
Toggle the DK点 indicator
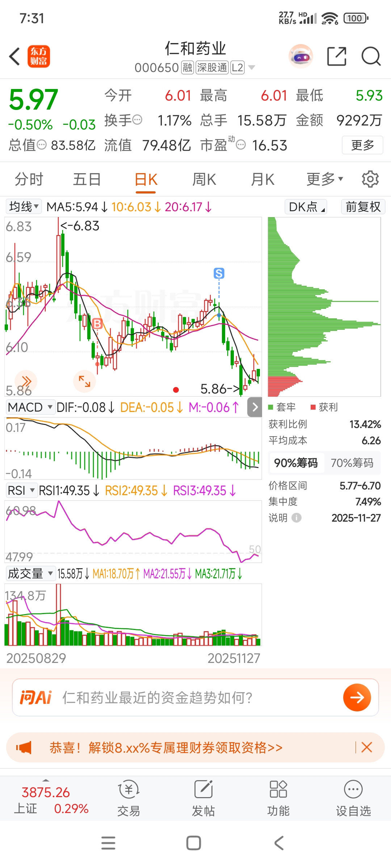pos(306,207)
